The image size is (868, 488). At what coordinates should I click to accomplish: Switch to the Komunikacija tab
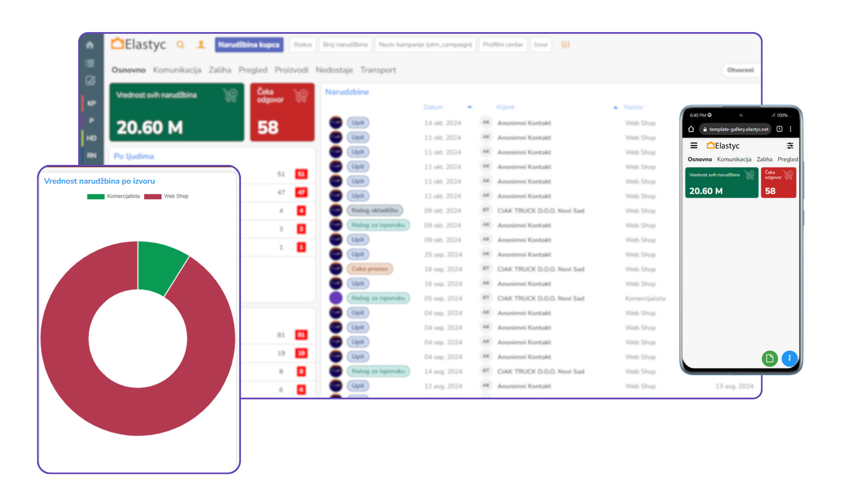click(177, 70)
